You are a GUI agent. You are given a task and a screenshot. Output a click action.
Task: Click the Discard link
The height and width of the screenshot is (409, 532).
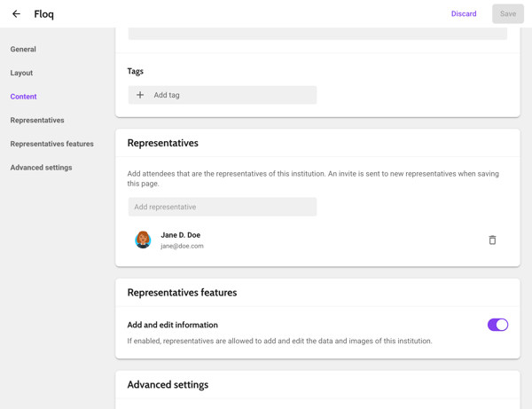coord(464,14)
